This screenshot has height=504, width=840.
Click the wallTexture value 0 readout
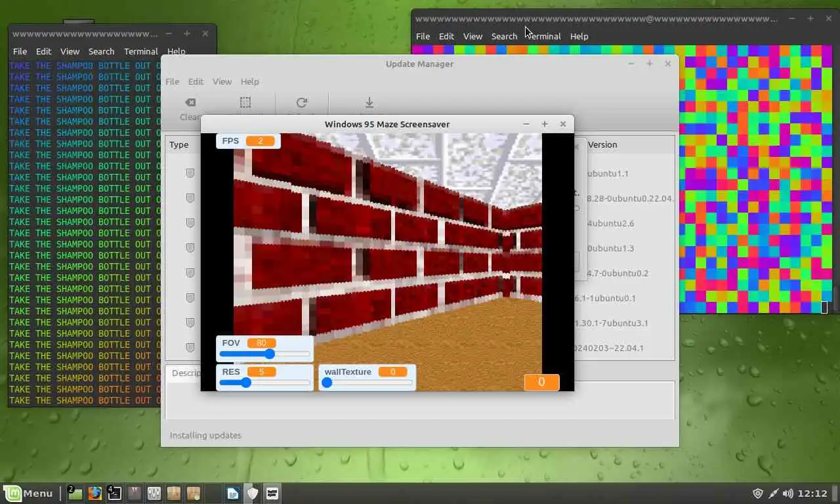click(x=392, y=372)
